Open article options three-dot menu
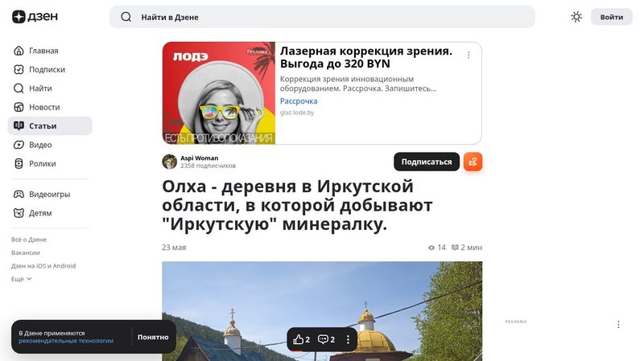Image resolution: width=644 pixels, height=361 pixels. click(348, 339)
